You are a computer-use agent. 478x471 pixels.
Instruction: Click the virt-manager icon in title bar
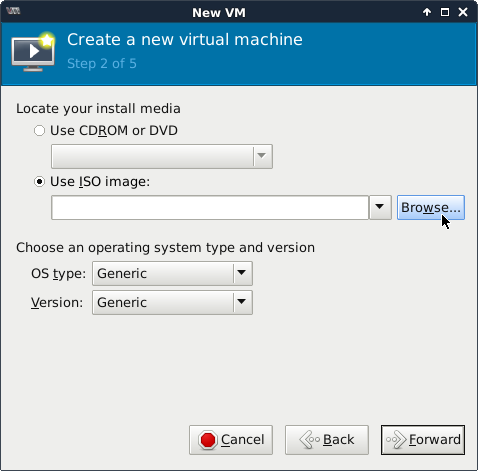pos(13,11)
